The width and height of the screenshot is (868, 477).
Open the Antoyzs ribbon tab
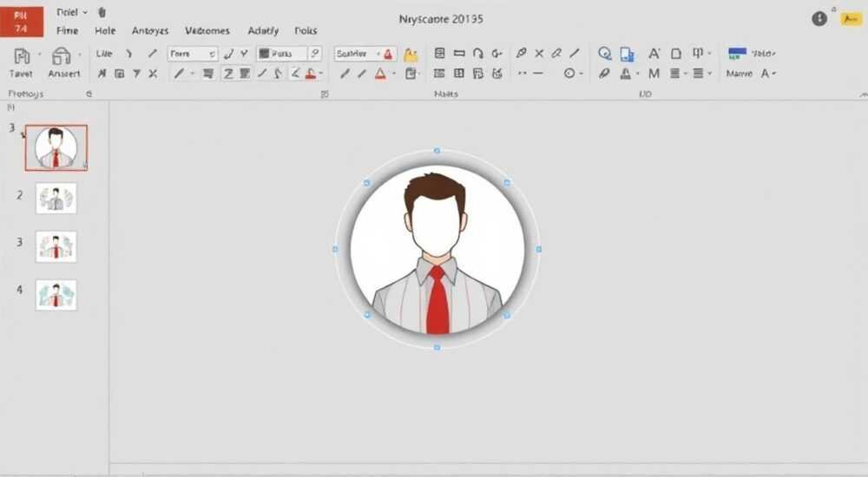150,30
